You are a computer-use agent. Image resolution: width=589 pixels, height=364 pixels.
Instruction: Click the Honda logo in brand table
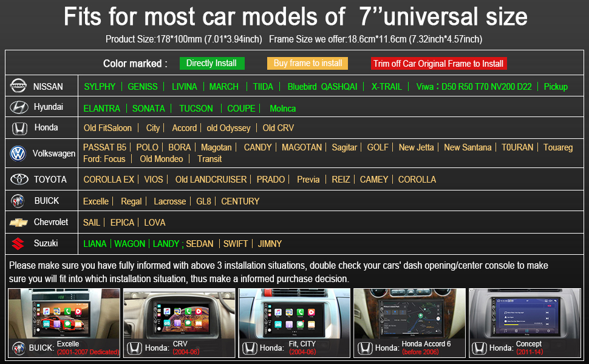click(x=19, y=129)
